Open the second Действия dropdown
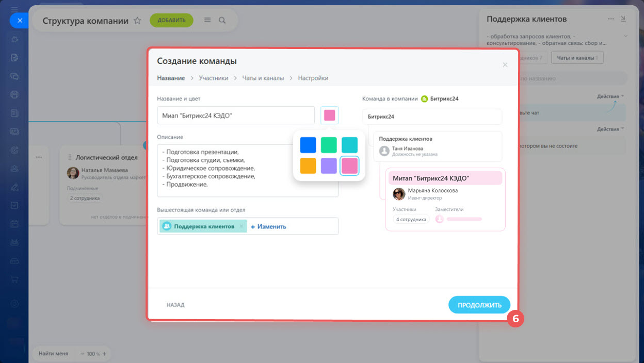 tap(610, 129)
